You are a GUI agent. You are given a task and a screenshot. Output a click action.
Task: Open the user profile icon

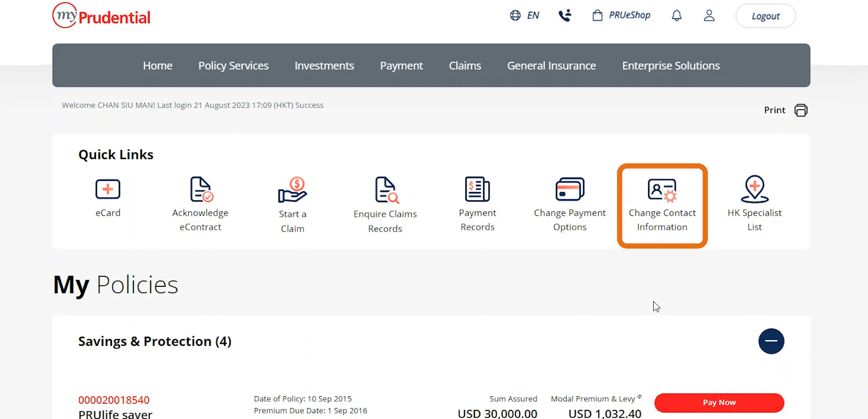coord(709,15)
